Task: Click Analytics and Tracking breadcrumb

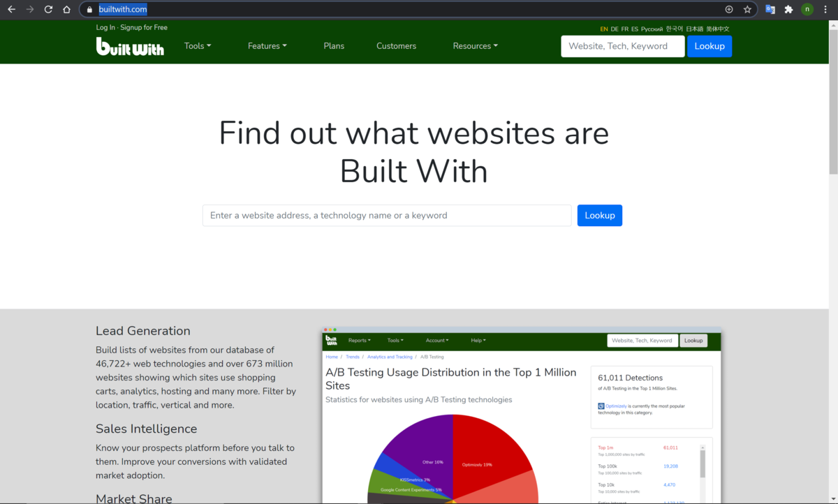Action: pos(390,357)
